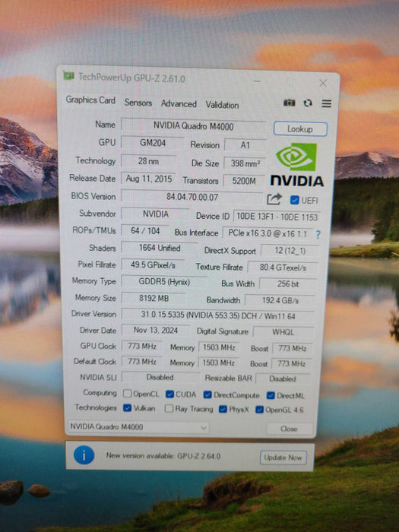Take a GPU-Z screenshot with camera icon
399x532 pixels.
(289, 103)
